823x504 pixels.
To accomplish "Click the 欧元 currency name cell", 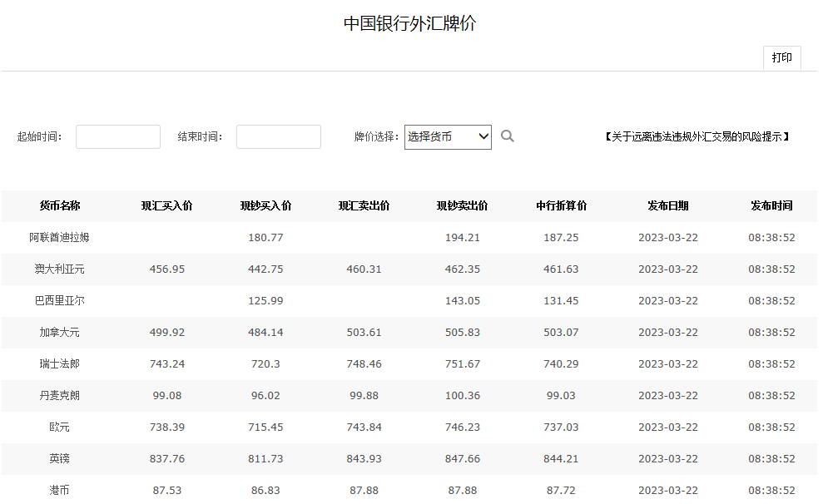I will coord(60,427).
